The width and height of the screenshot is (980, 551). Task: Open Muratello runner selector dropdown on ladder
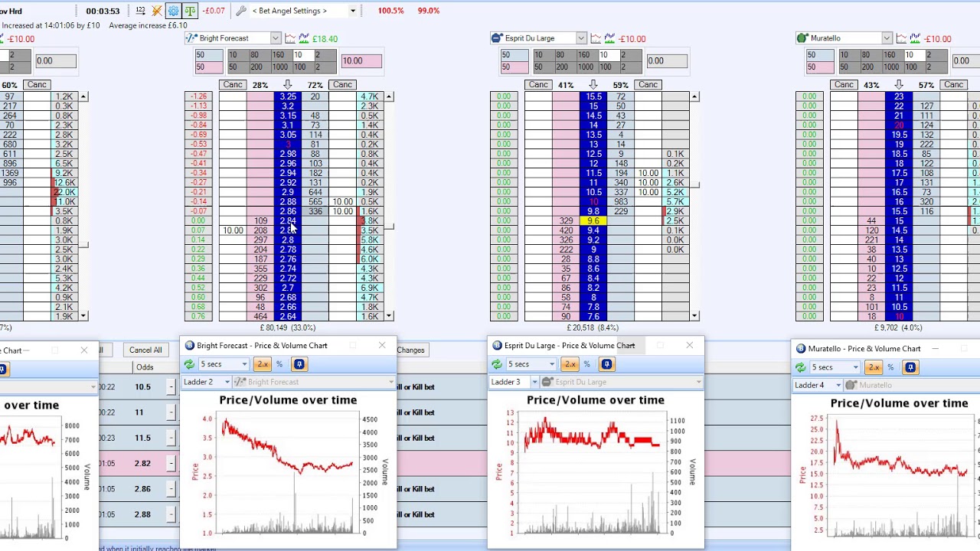[887, 38]
